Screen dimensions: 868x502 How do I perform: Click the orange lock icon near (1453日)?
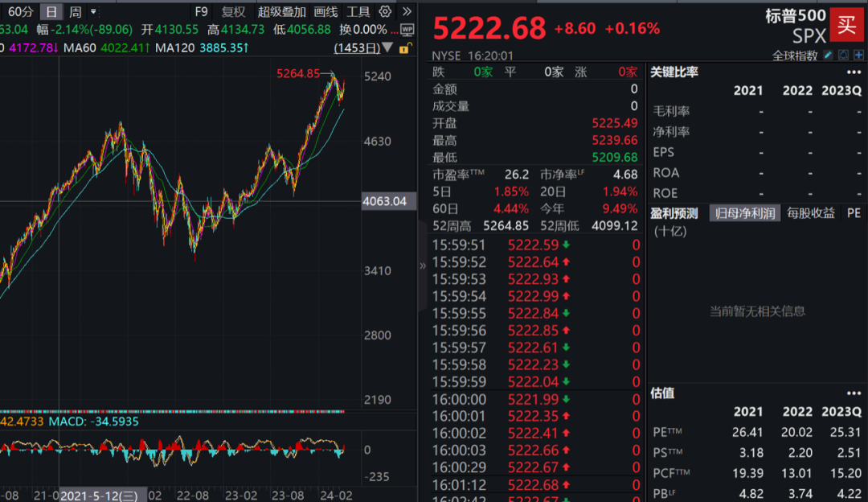pyautogui.click(x=404, y=49)
